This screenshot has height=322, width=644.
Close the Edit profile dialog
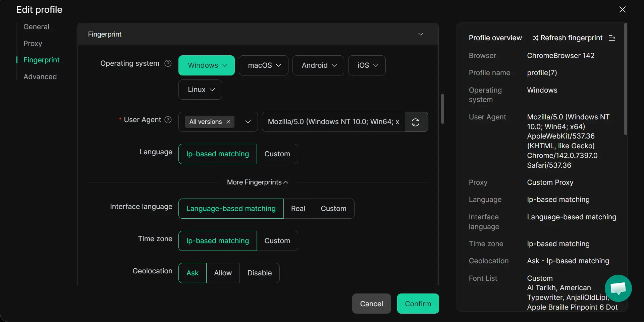(622, 9)
